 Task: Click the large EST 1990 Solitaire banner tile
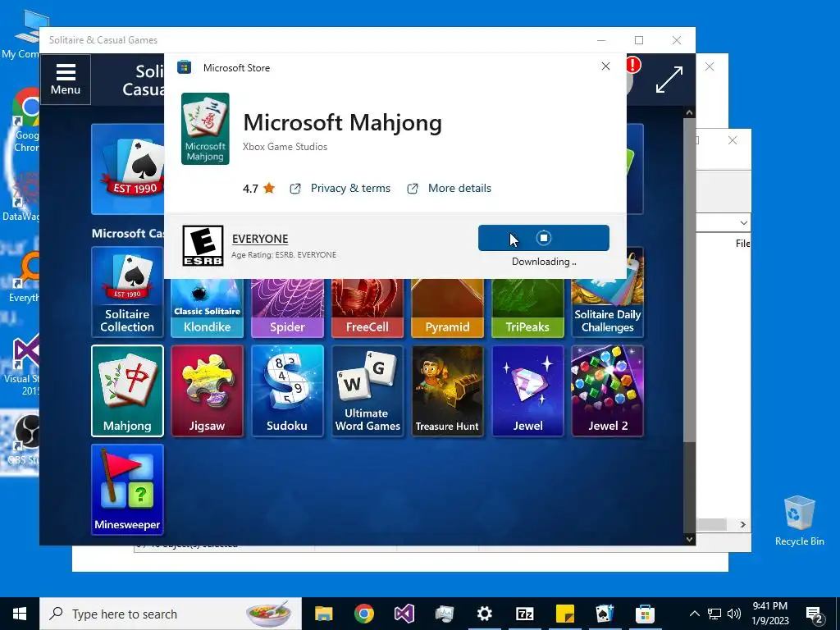(128, 169)
